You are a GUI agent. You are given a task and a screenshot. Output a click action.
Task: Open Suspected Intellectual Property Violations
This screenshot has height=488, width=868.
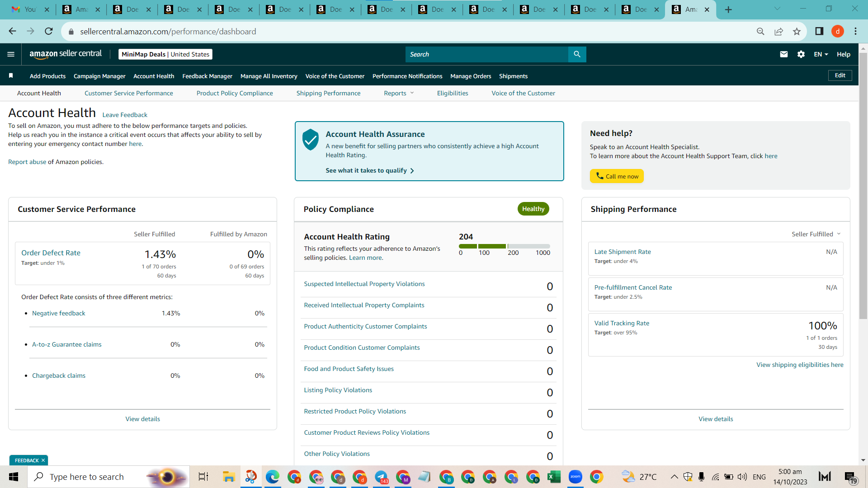[364, 284]
